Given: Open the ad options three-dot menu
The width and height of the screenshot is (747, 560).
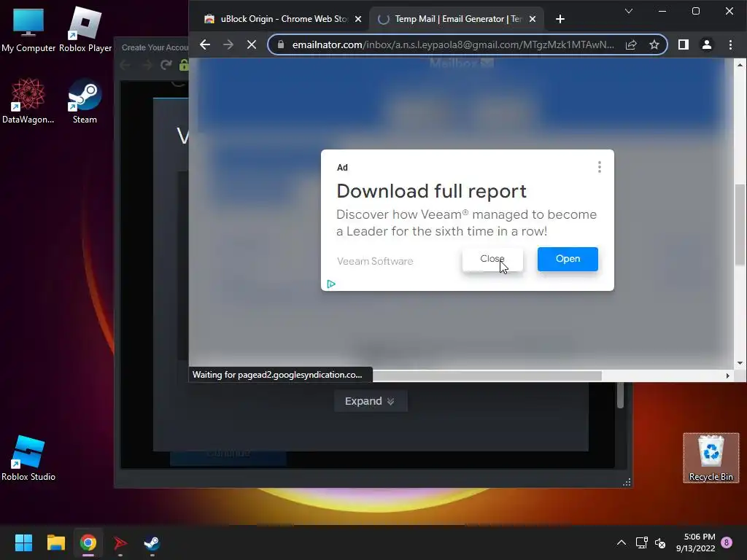Looking at the screenshot, I should pos(600,167).
